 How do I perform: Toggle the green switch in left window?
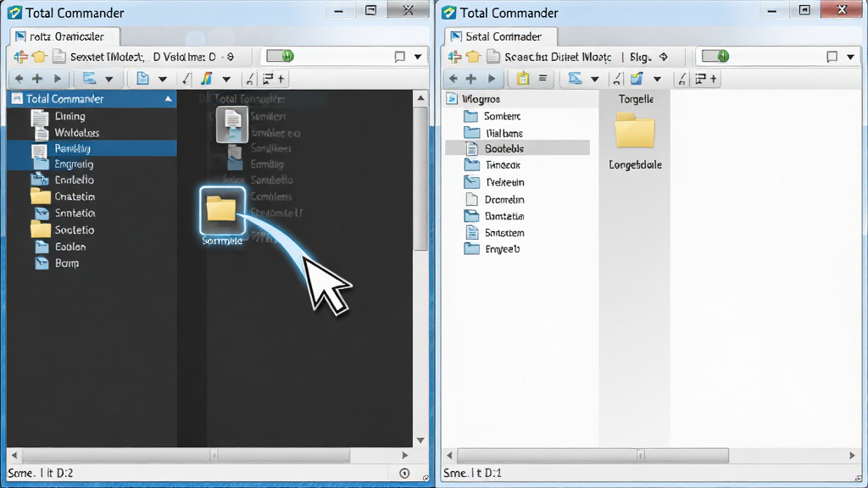(280, 56)
